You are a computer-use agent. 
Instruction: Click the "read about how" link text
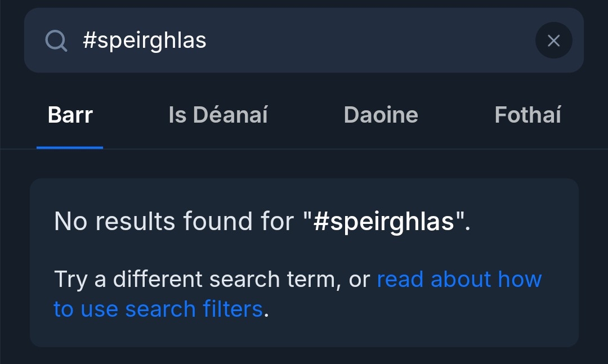point(459,280)
